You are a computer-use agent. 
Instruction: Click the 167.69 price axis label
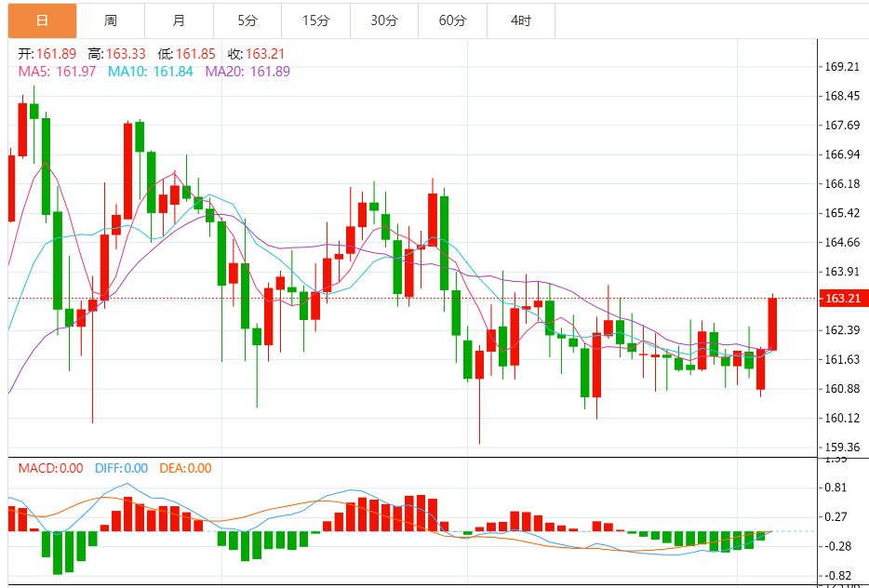coord(842,126)
